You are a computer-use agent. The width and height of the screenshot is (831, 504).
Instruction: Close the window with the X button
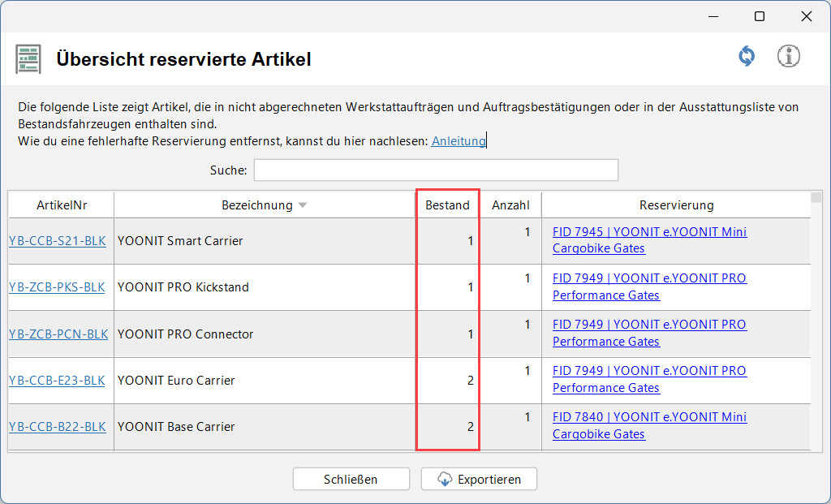806,16
